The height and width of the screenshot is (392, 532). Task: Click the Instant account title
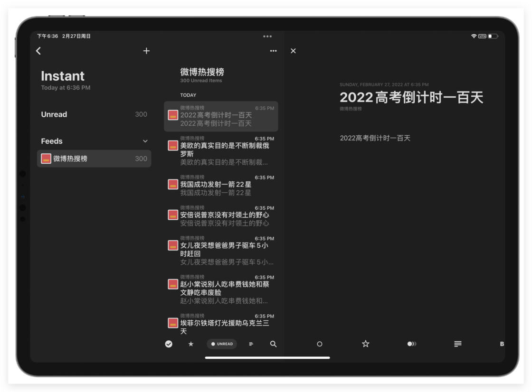click(62, 76)
